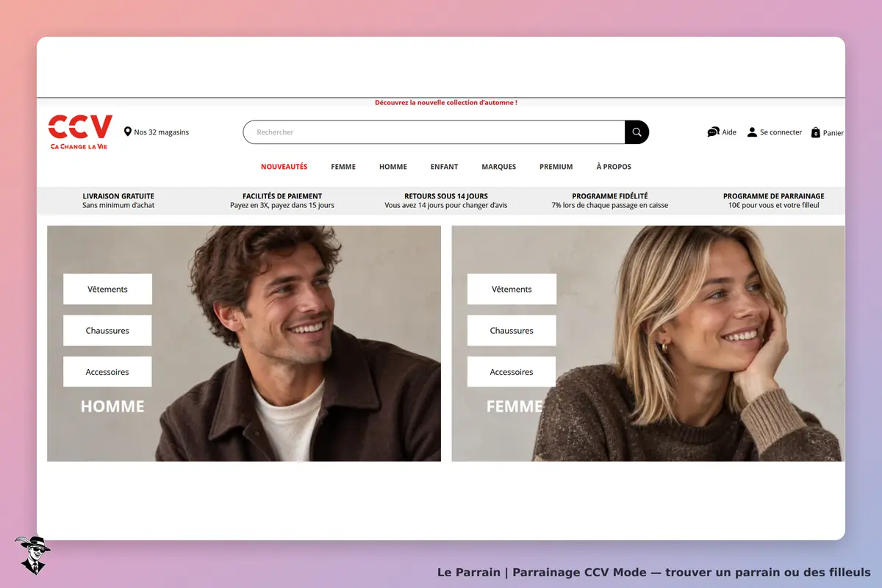Select the À propos navigation item
The height and width of the screenshot is (588, 882).
click(x=614, y=167)
